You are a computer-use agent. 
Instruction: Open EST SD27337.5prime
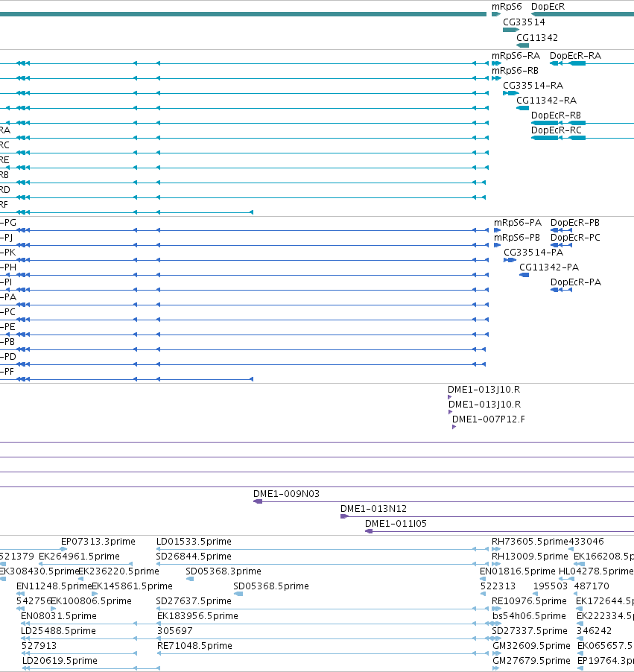(496, 638)
